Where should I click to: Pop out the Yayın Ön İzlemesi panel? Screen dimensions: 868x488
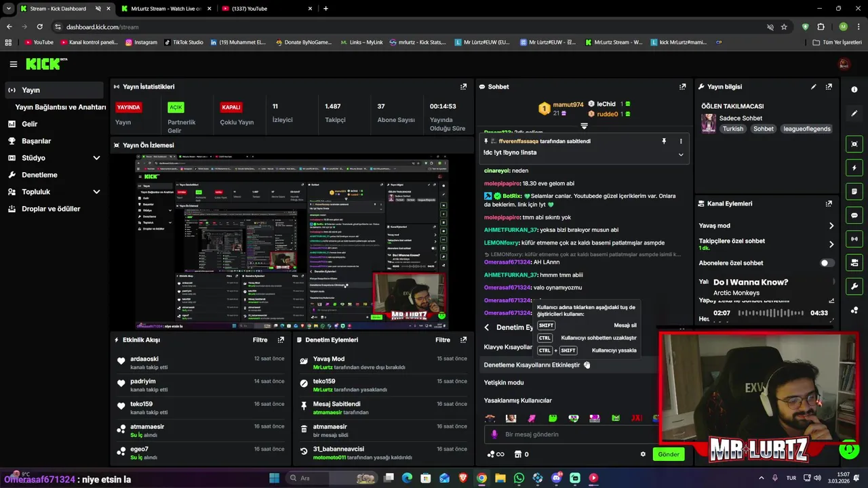[x=464, y=145]
